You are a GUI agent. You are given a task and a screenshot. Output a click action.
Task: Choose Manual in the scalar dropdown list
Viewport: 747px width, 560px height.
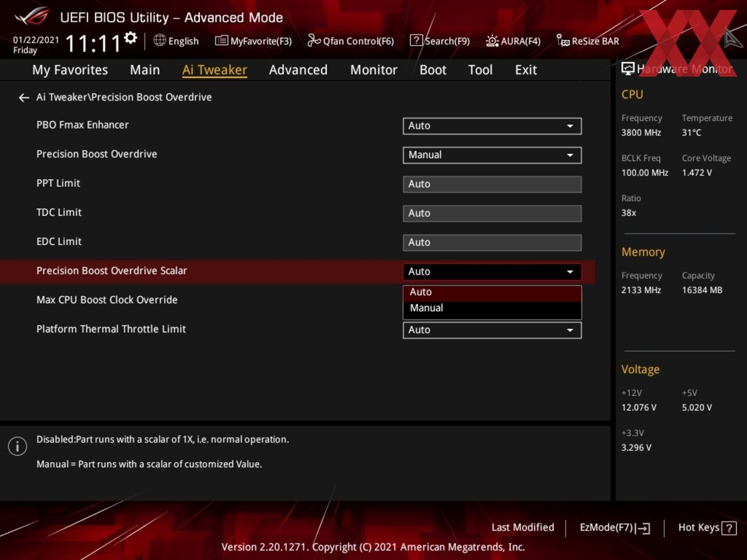(492, 309)
